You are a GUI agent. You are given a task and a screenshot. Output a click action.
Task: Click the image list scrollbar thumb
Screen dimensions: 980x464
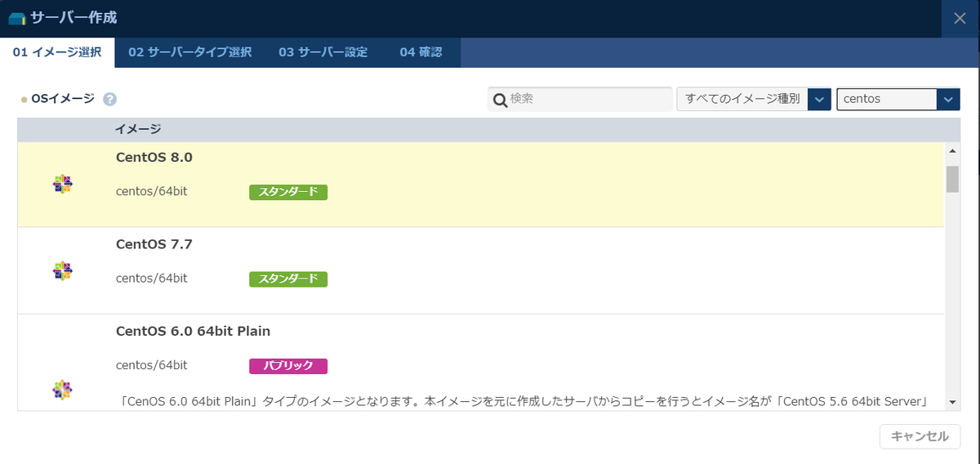(952, 179)
